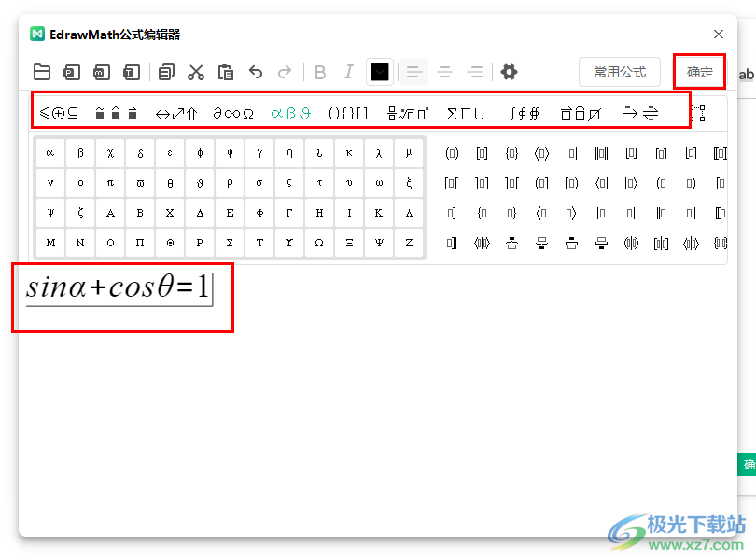Insert Greek letter eta η

[289, 153]
